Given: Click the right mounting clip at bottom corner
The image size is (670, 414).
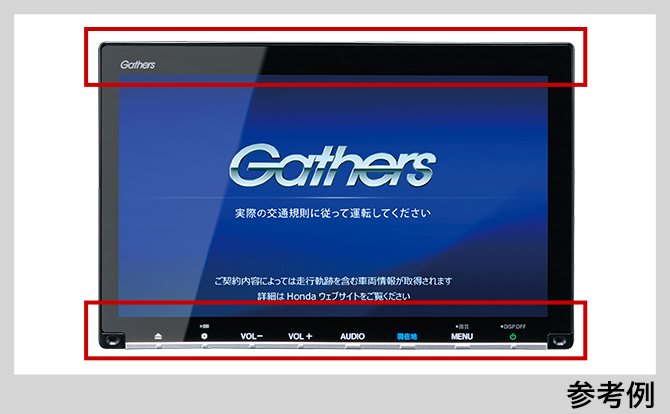Looking at the screenshot, I should click(559, 341).
